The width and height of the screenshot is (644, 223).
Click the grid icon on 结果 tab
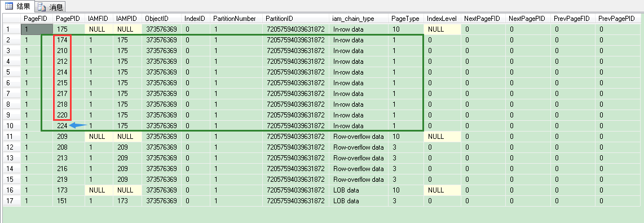(x=9, y=6)
